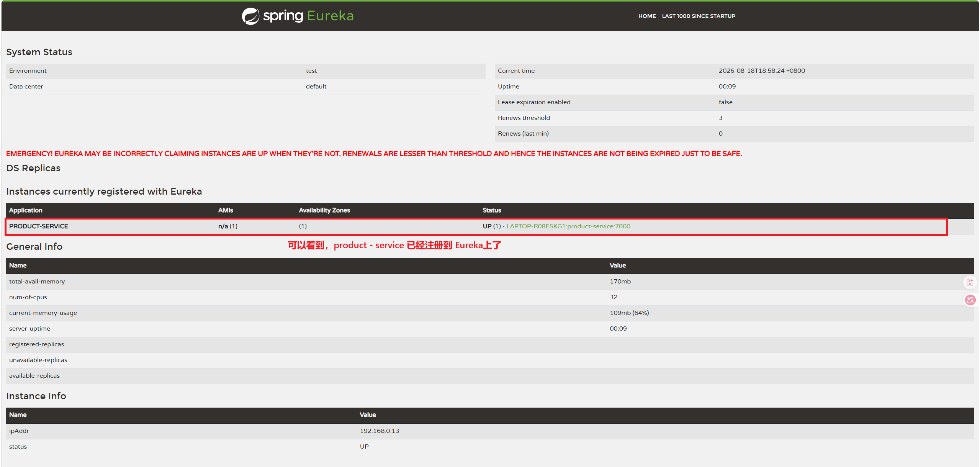Click the Data center label
This screenshot has height=467, width=980.
[26, 87]
